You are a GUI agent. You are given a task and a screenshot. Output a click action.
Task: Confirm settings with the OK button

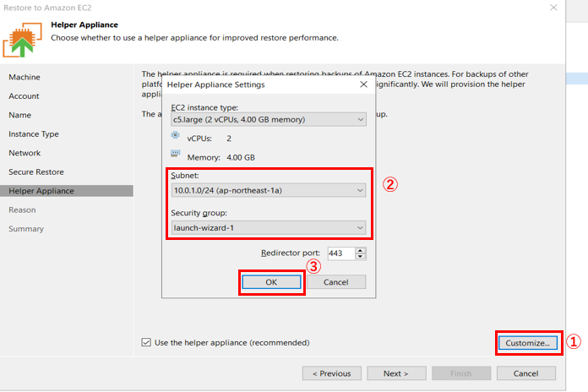pos(271,282)
